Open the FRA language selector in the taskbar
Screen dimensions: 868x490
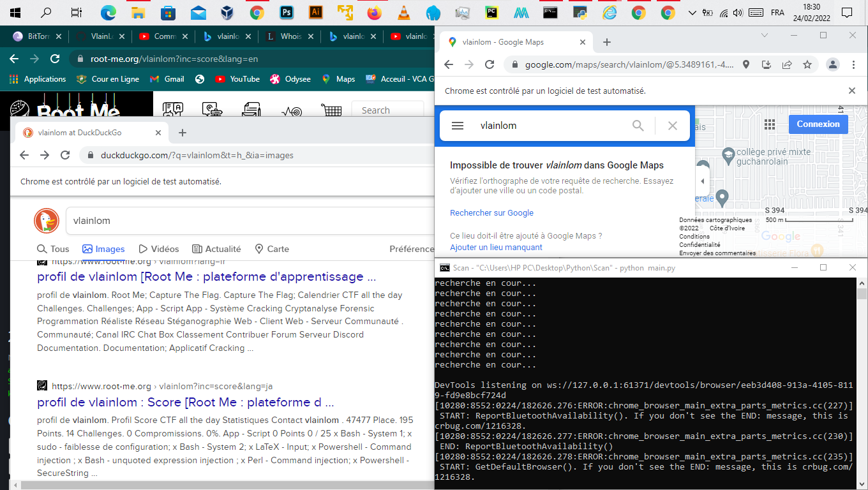coord(776,11)
